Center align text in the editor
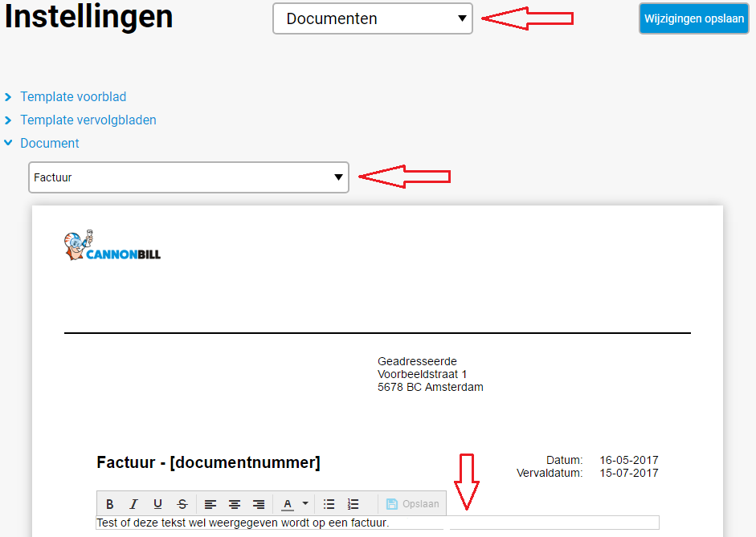The height and width of the screenshot is (537, 756). click(235, 504)
